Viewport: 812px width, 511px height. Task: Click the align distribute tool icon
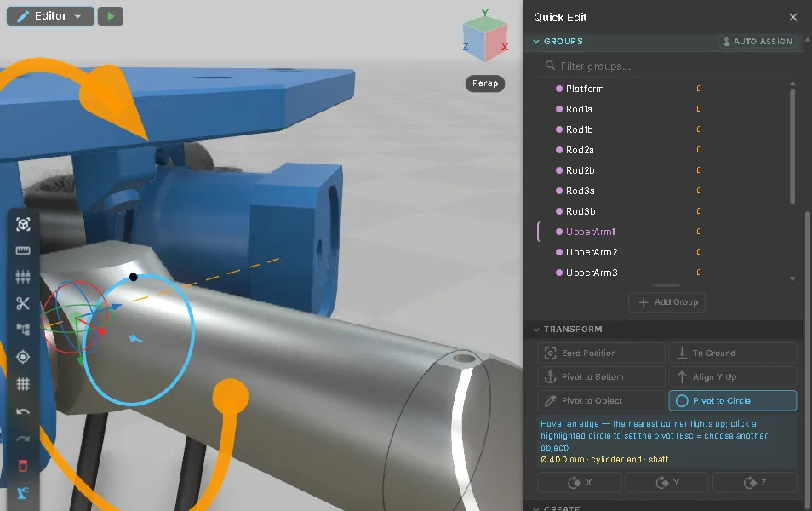coord(23,278)
